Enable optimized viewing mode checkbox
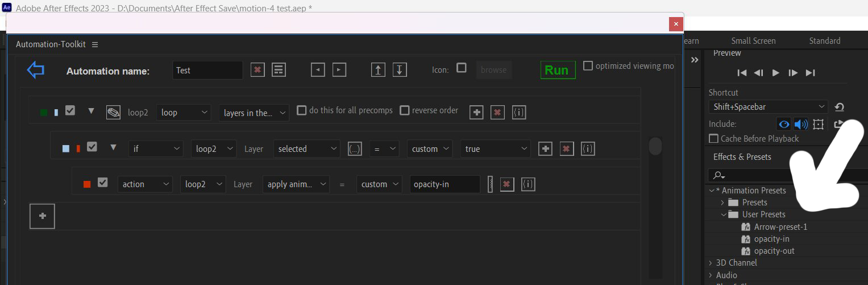The width and height of the screenshot is (868, 285). [x=588, y=65]
